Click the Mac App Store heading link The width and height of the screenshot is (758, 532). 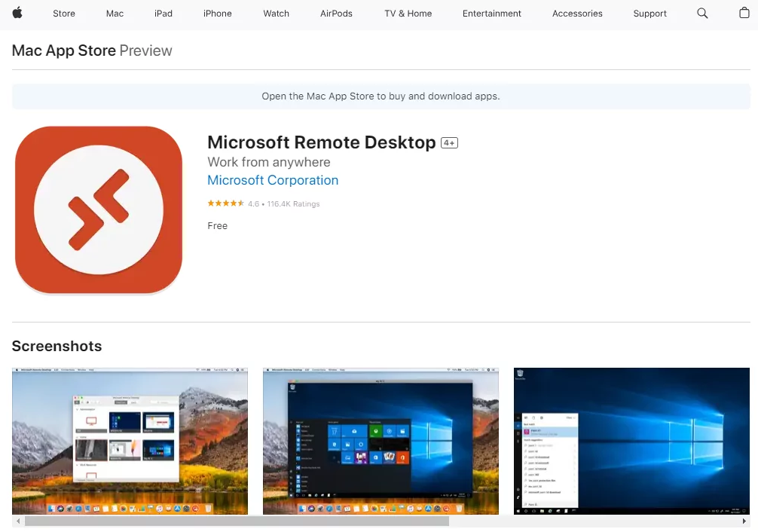click(x=64, y=50)
